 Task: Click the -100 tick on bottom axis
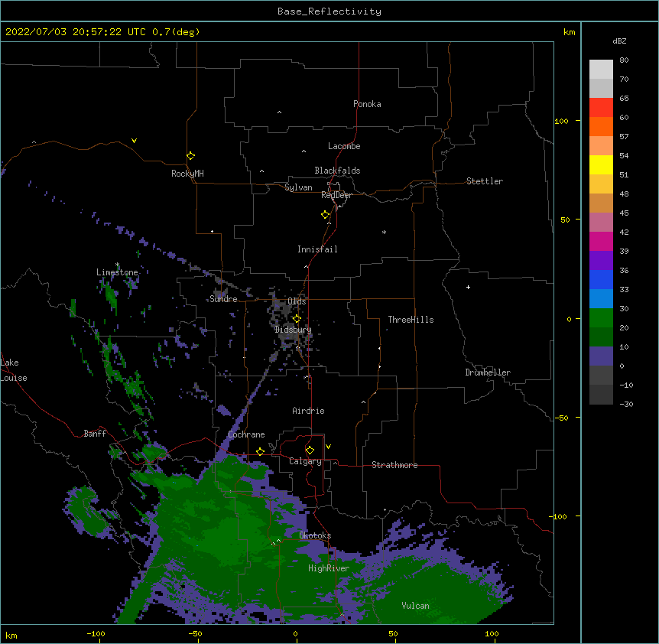[96, 633]
